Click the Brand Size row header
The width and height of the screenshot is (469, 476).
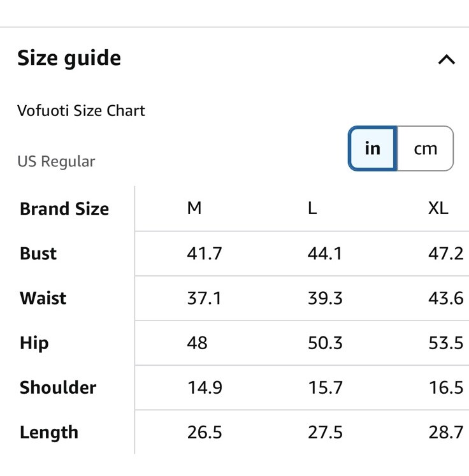click(x=64, y=209)
